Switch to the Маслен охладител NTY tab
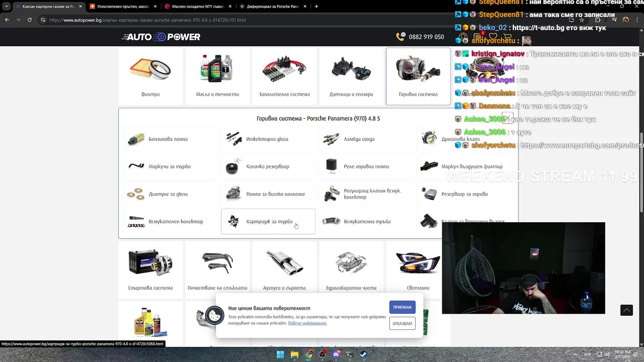The width and height of the screenshot is (644, 362). 199,7
